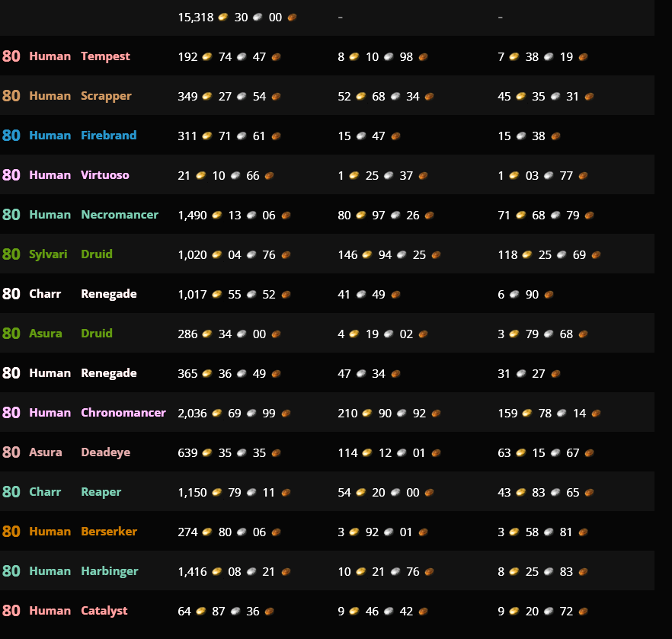The height and width of the screenshot is (639, 672).
Task: Click the Reaper wallet value 1,150
Action: pyautogui.click(x=193, y=493)
